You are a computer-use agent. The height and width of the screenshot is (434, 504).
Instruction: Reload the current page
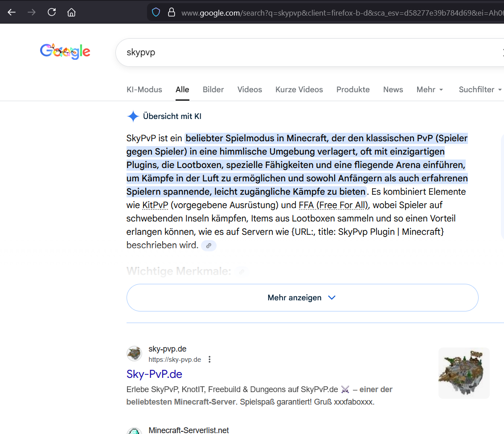(x=51, y=12)
